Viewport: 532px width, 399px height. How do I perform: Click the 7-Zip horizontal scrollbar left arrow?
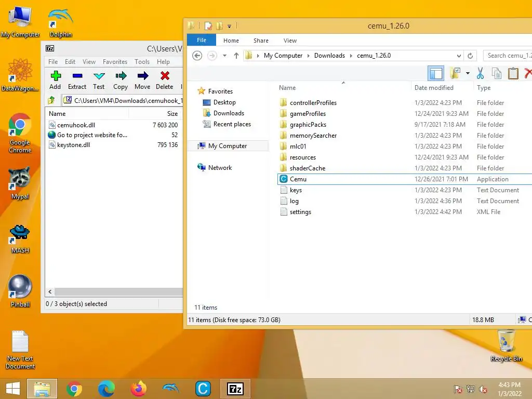(x=50, y=292)
